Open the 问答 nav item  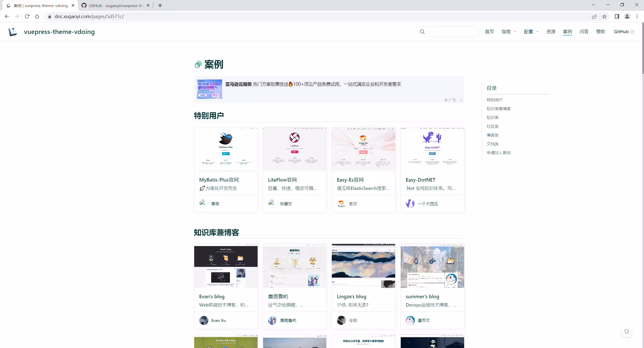(x=584, y=32)
